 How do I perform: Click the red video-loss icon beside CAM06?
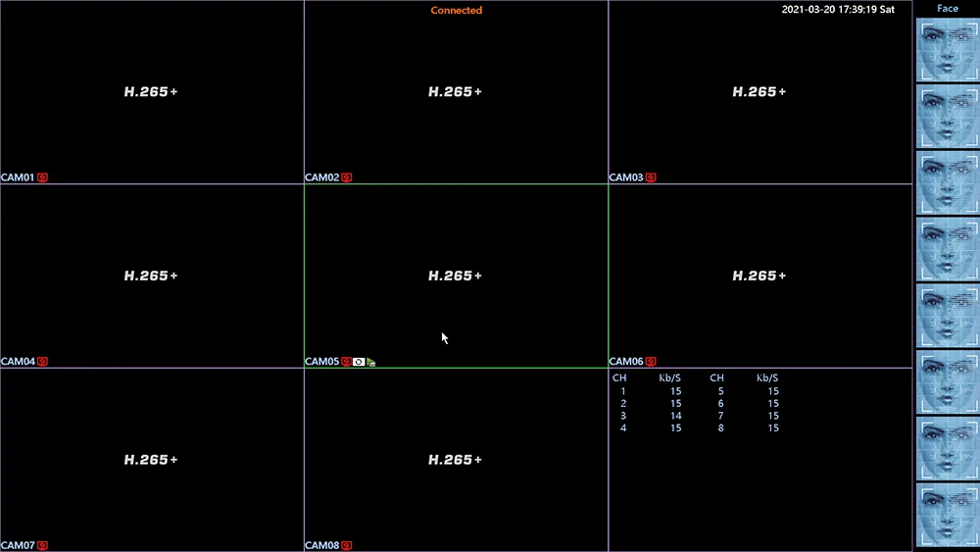pos(652,362)
